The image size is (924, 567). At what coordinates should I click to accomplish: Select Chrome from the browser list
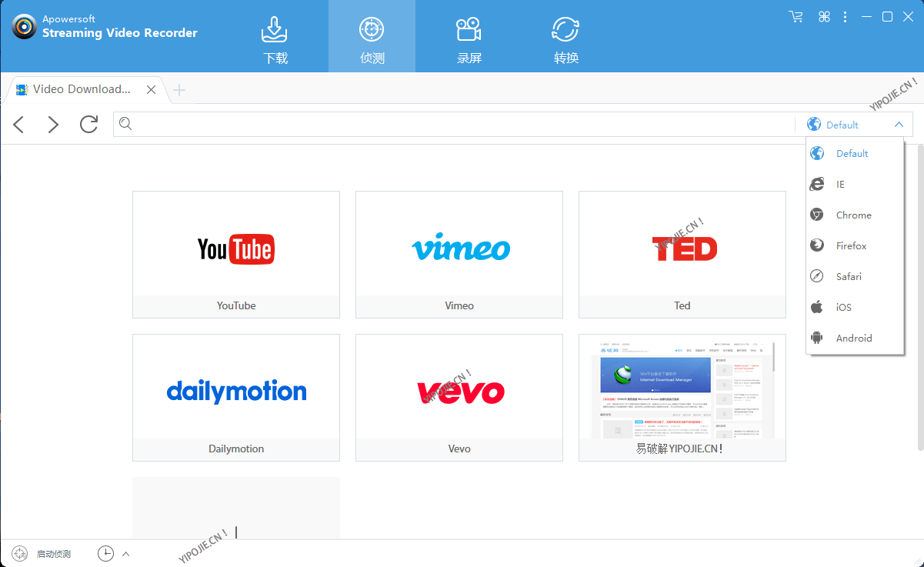pyautogui.click(x=854, y=215)
